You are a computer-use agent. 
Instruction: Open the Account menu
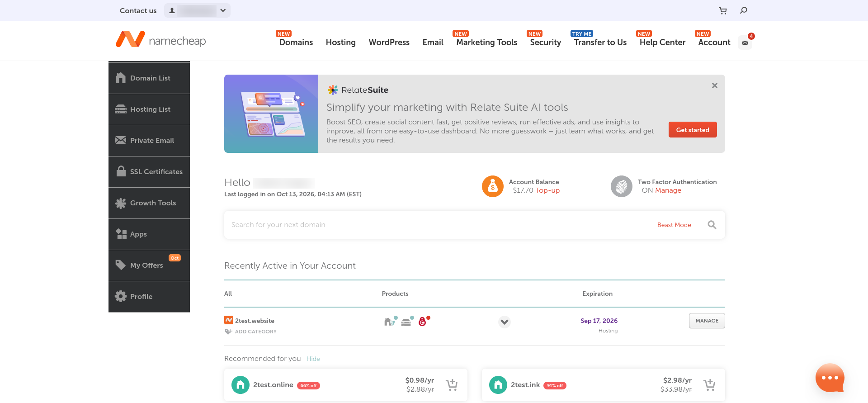tap(714, 42)
